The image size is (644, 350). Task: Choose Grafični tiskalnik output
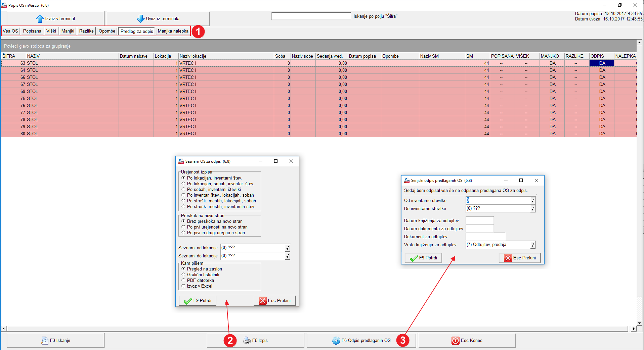coord(183,274)
